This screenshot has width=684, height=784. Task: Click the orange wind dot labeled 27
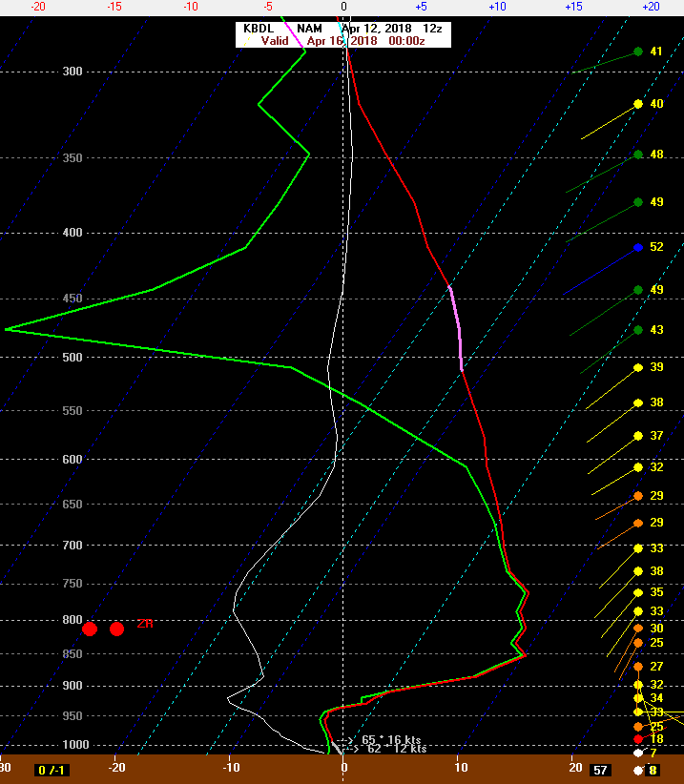638,667
